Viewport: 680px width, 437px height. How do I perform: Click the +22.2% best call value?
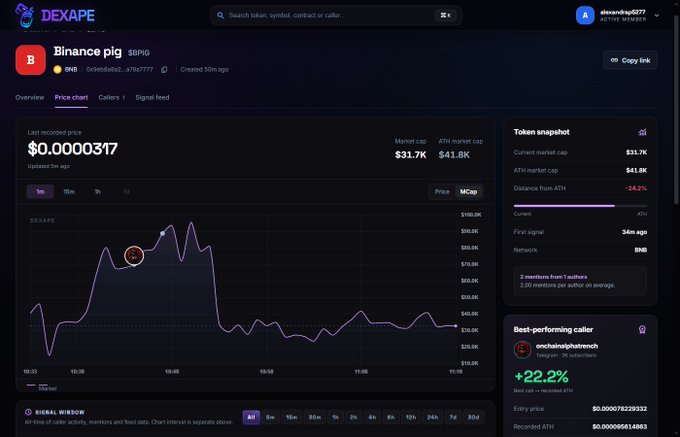click(x=541, y=376)
